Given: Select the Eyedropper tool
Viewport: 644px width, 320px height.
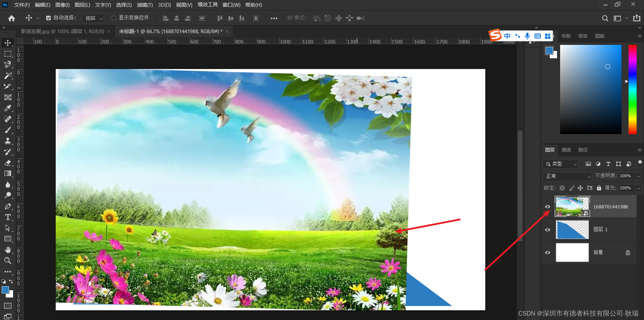Looking at the screenshot, I should coord(8,108).
